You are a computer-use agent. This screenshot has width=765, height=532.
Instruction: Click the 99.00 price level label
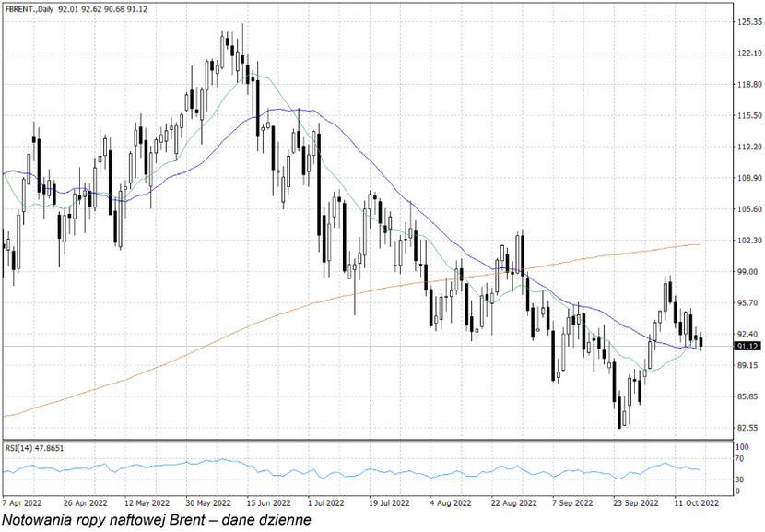click(747, 271)
